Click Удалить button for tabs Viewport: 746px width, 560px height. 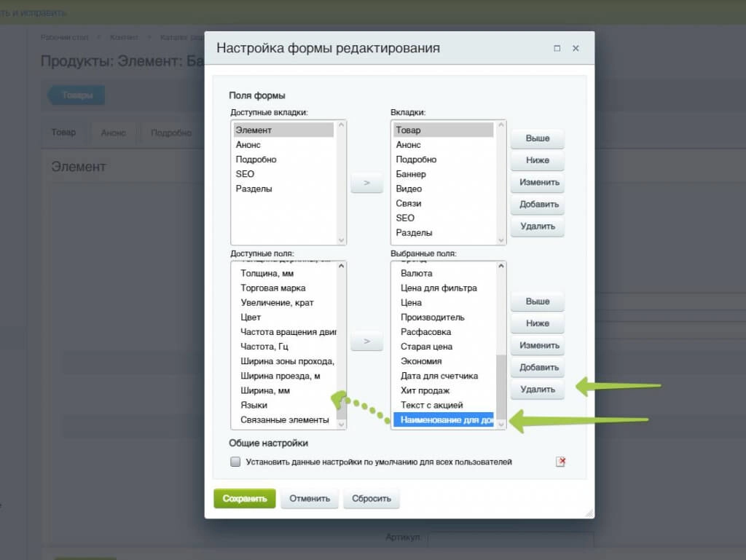(538, 226)
